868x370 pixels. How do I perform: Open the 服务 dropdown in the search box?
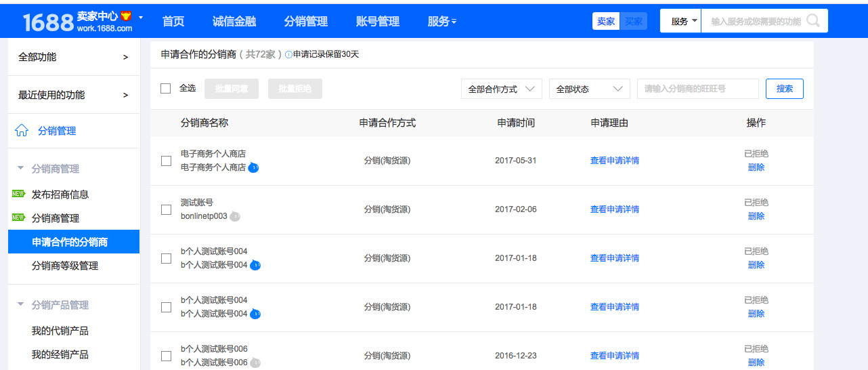coord(681,21)
